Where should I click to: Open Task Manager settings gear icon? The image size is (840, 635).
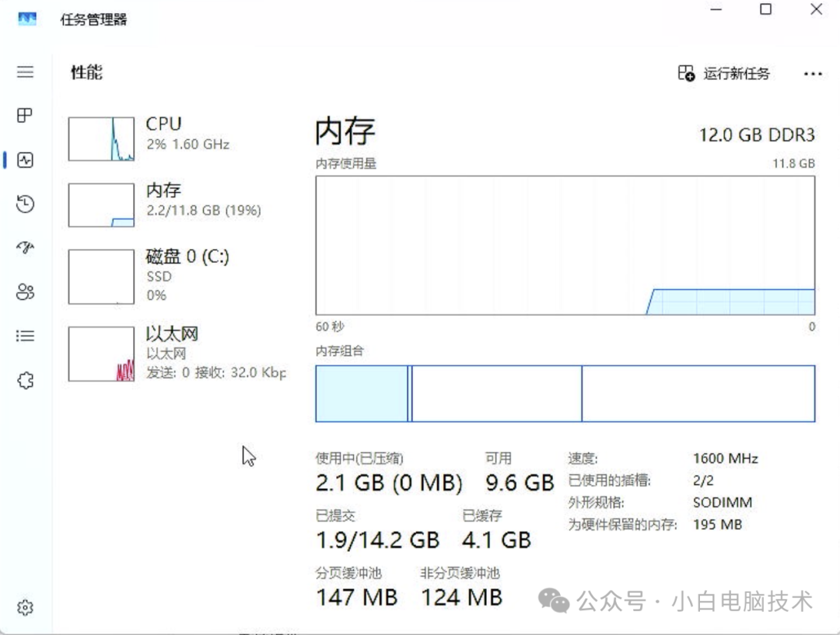(25, 607)
